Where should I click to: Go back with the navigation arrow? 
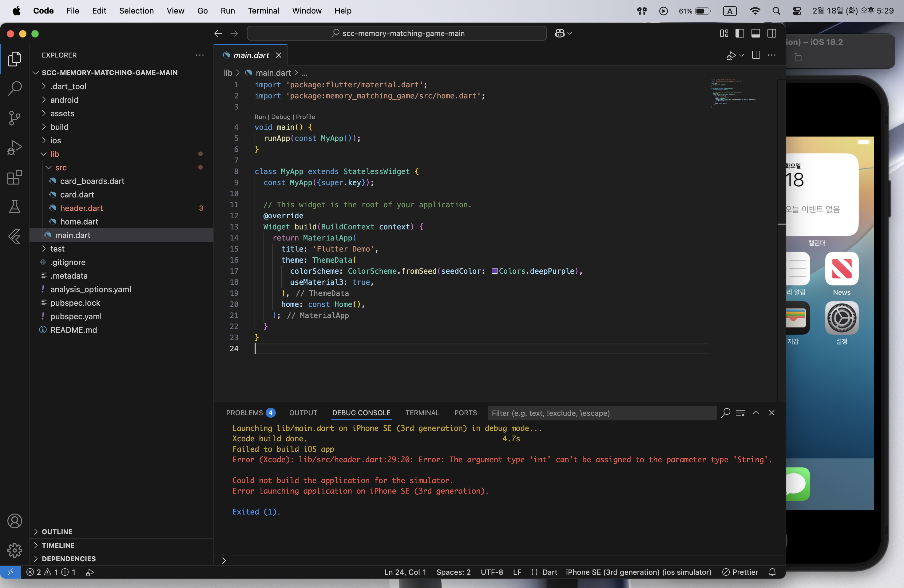point(218,34)
